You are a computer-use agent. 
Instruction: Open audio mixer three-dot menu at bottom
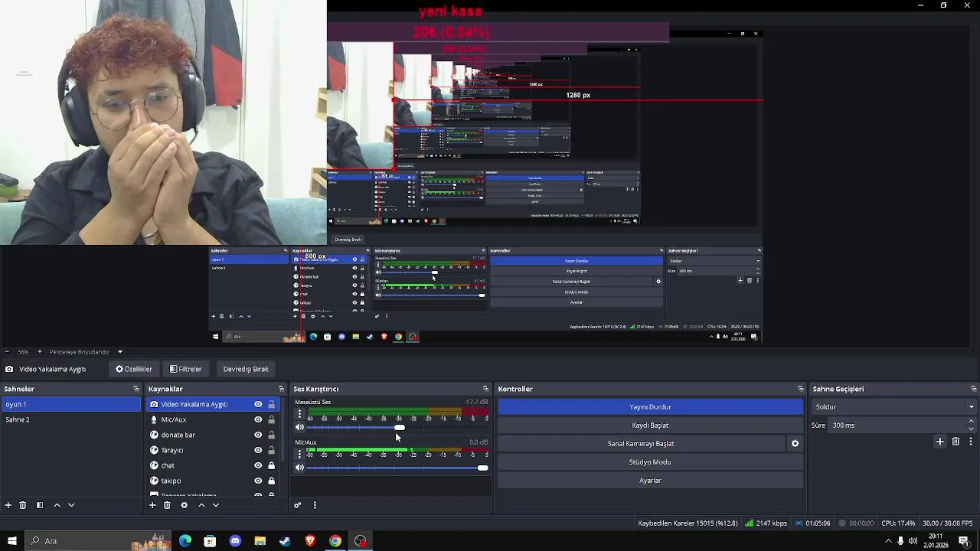click(314, 505)
